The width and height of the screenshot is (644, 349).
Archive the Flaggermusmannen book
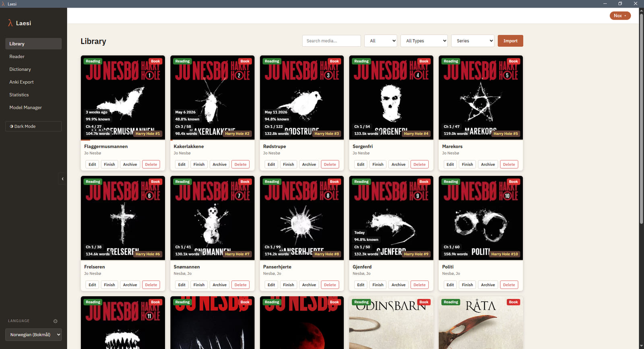pyautogui.click(x=130, y=164)
